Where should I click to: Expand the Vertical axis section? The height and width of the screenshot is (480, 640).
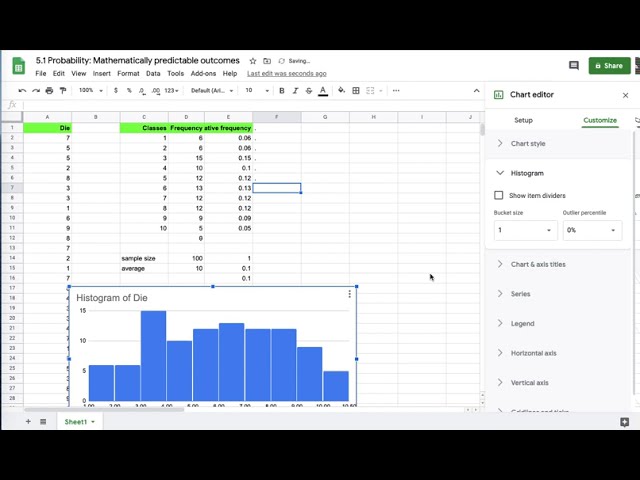pos(558,382)
